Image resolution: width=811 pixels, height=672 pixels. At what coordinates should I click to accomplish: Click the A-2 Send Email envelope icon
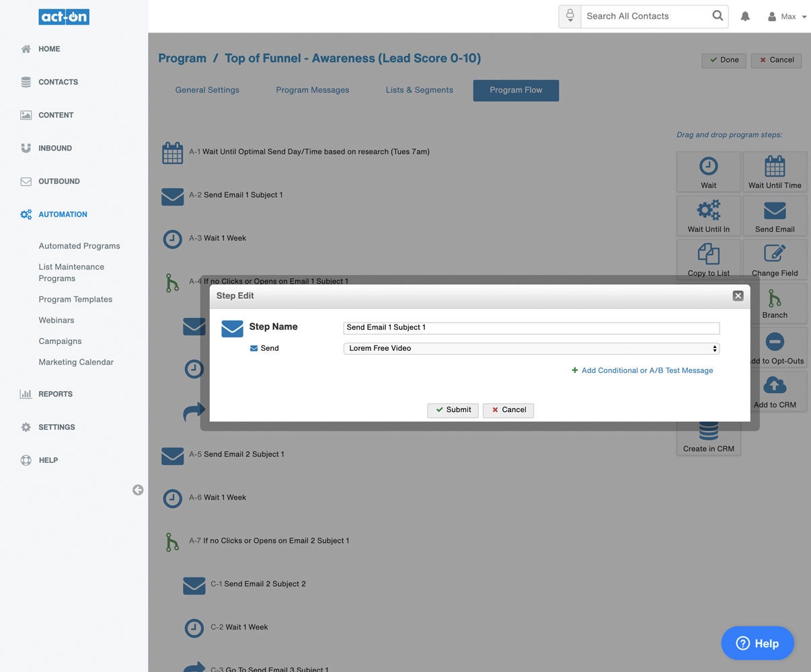pos(173,196)
